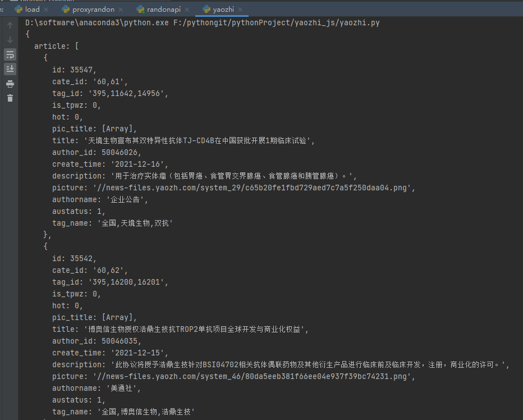
Task: Click the description line mentioning BSI04702
Action: coord(281,364)
